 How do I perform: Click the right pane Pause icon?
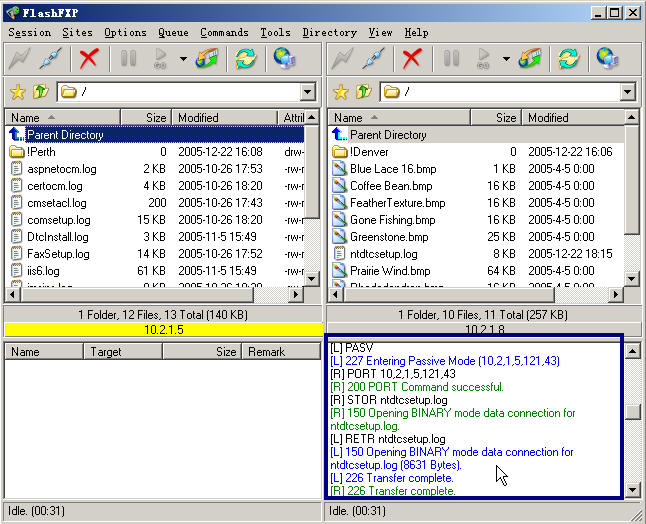pyautogui.click(x=451, y=58)
